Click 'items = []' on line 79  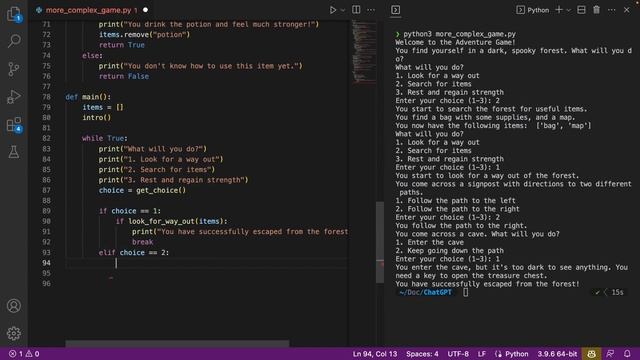pyautogui.click(x=103, y=107)
